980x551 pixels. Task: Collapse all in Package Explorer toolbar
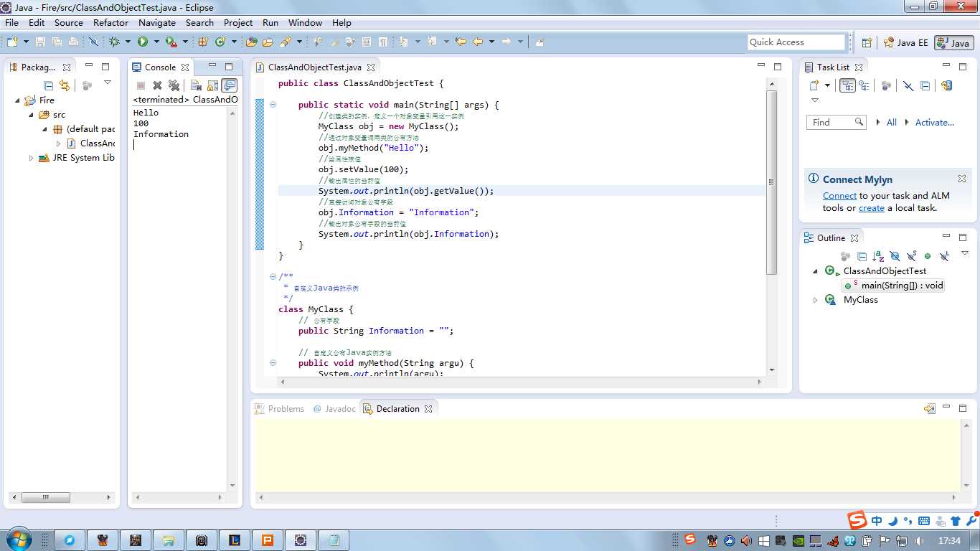click(49, 85)
